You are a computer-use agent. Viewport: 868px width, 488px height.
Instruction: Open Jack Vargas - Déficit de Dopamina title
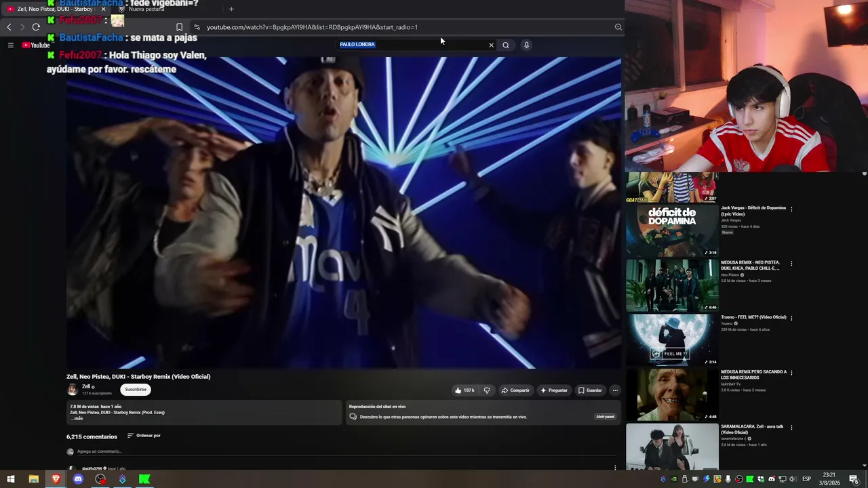753,211
